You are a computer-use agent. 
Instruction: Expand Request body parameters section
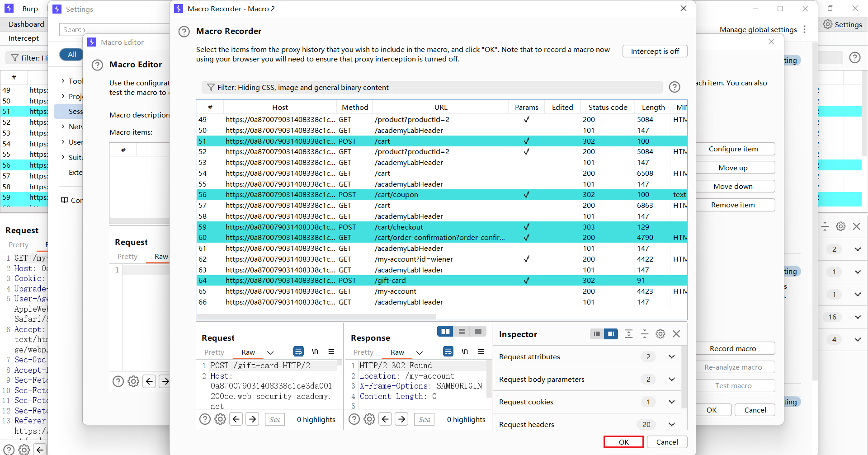672,379
